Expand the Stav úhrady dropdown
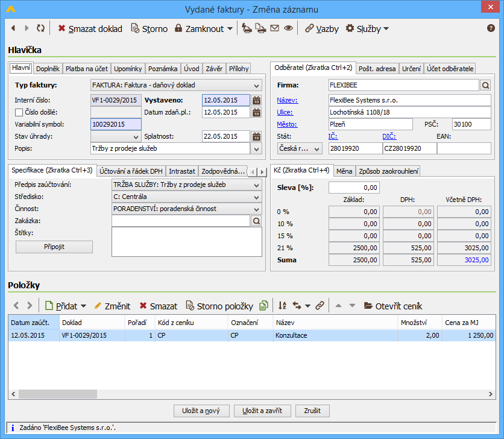Viewport: 504px width, 439px height. [136, 137]
